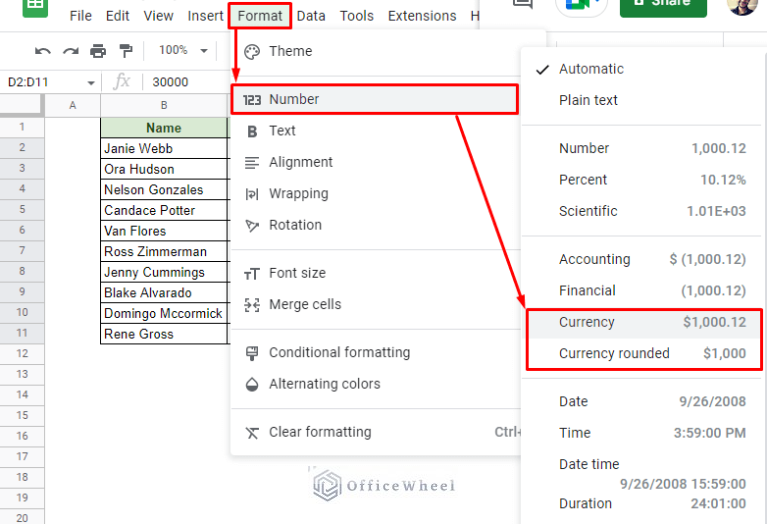Screen dimensions: 767x524
Task: Click the Name header cell
Action: [164, 128]
